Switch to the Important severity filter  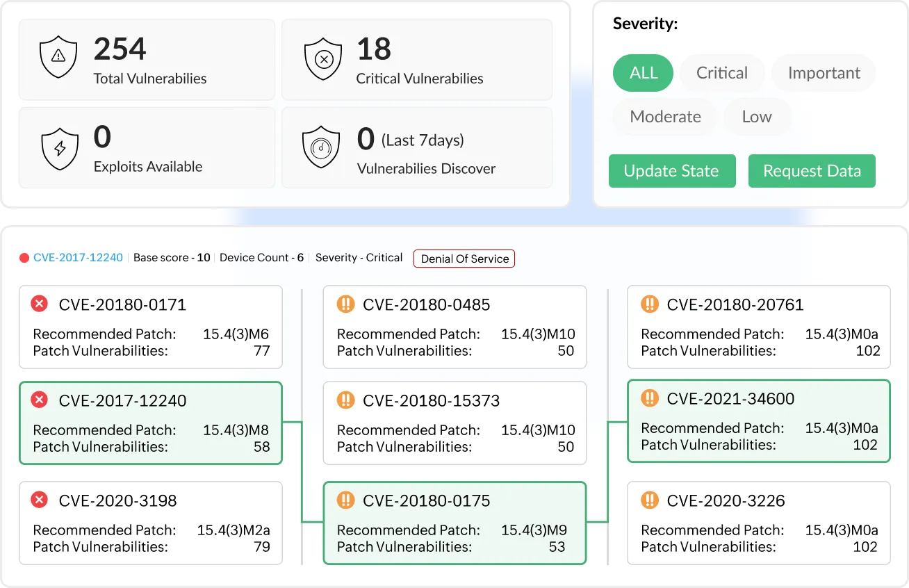click(824, 72)
